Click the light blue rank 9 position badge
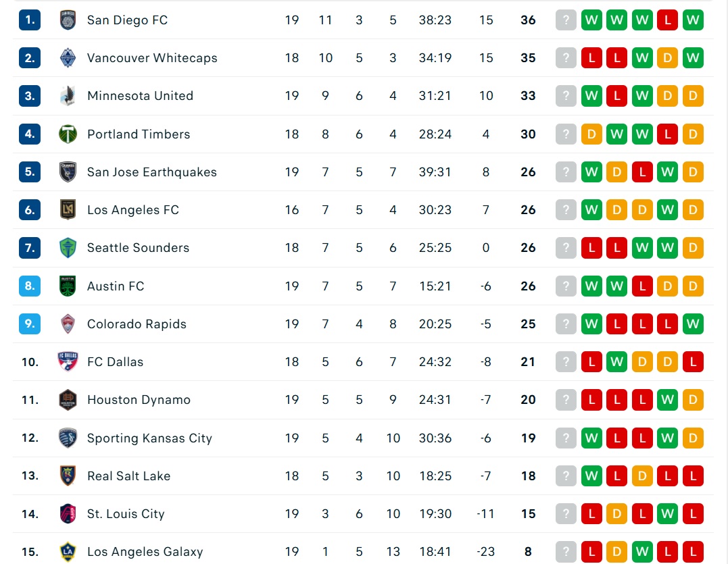728x564 pixels. [x=30, y=324]
